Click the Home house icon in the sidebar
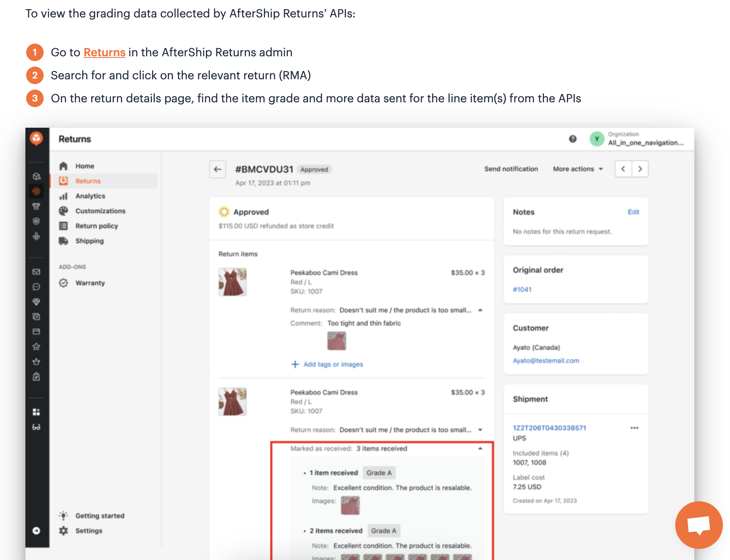Image resolution: width=730 pixels, height=560 pixels. pyautogui.click(x=63, y=166)
